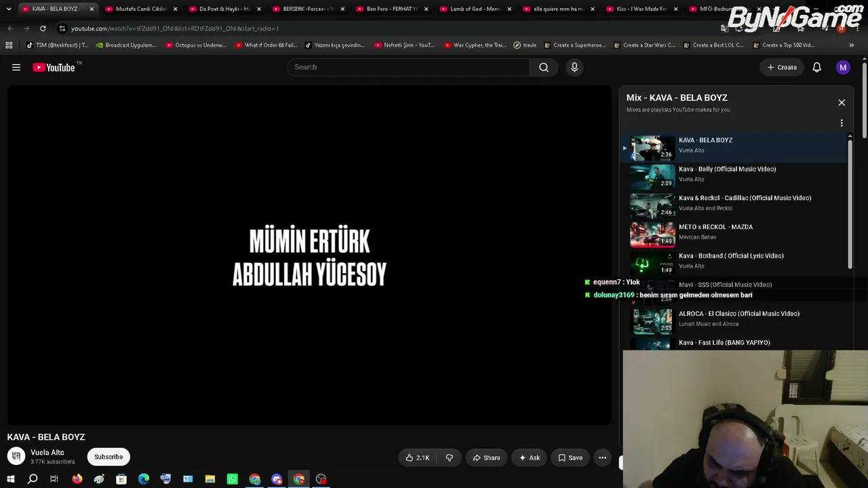The width and height of the screenshot is (868, 488).
Task: Open the 'Create a Top 500 Vid...' bookmark
Action: pyautogui.click(x=783, y=45)
